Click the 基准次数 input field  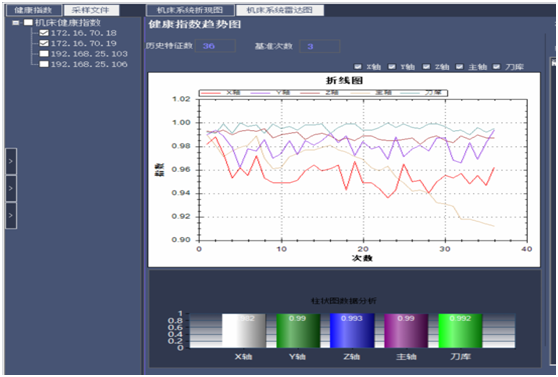tap(320, 46)
